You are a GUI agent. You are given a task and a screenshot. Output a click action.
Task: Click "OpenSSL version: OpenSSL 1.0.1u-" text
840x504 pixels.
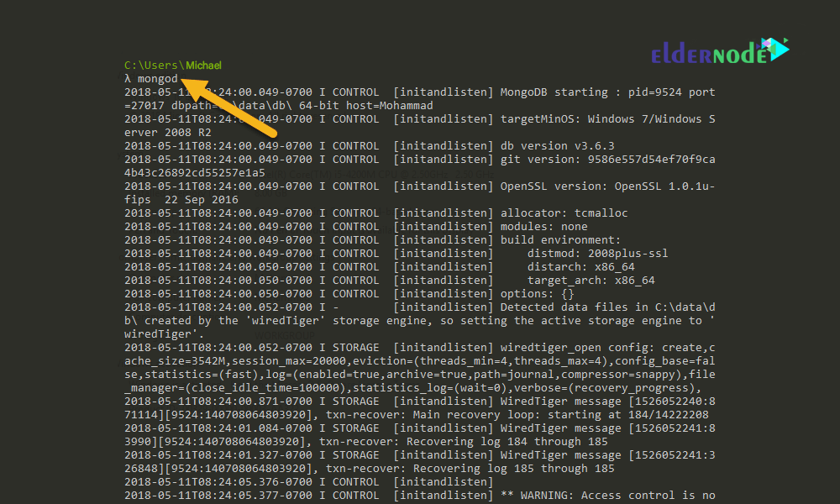tap(607, 186)
